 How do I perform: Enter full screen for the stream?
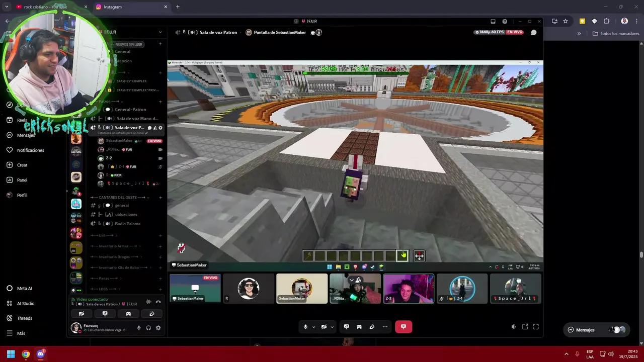tap(536, 327)
